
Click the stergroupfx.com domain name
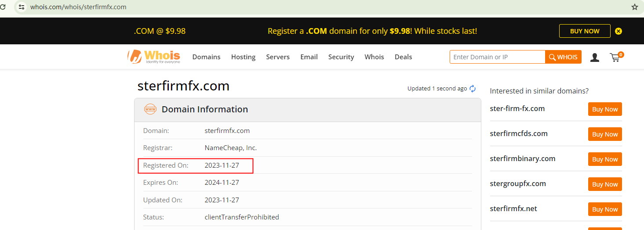click(x=518, y=183)
